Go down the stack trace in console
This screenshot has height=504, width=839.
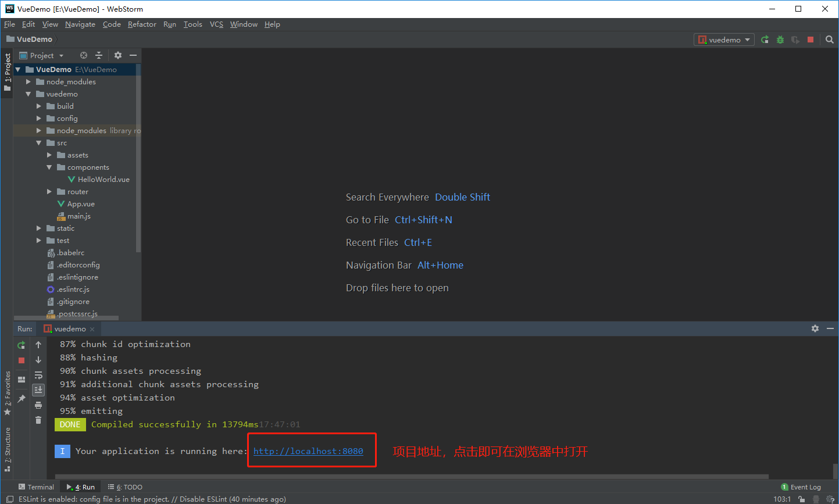pos(38,360)
